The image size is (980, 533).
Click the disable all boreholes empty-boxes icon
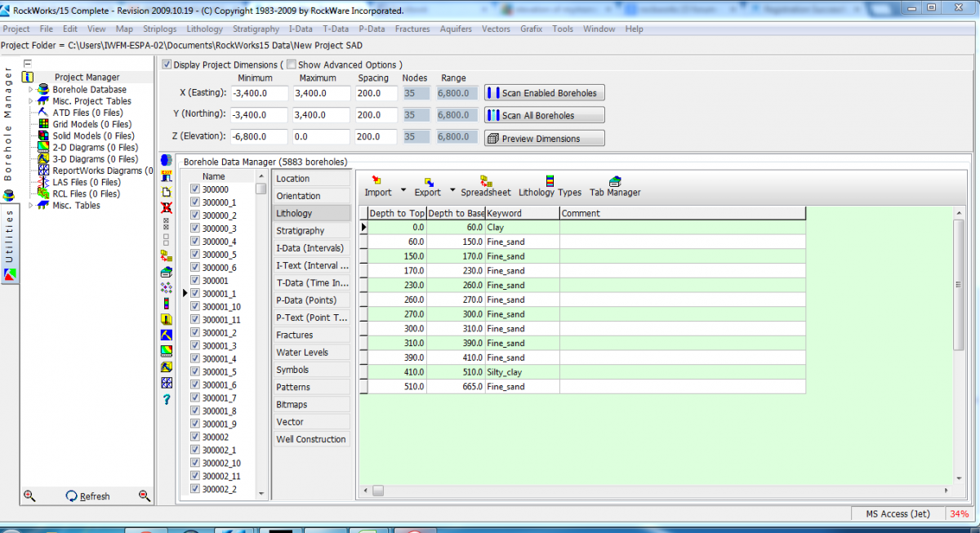click(167, 239)
